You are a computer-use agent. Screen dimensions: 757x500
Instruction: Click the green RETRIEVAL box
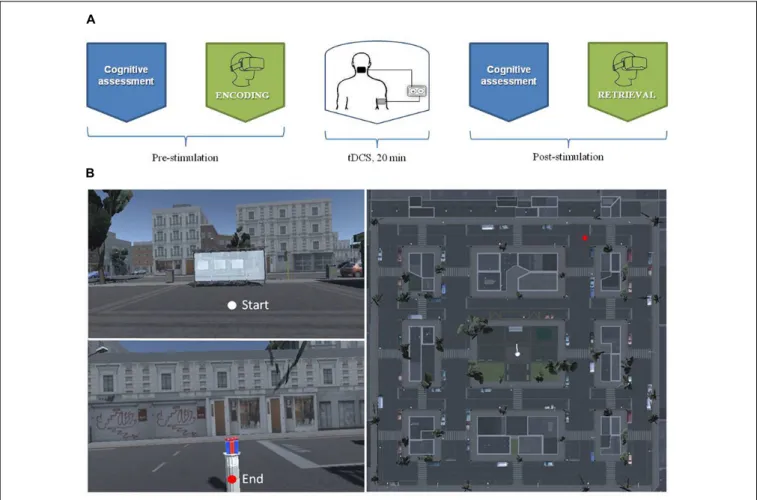pos(628,81)
